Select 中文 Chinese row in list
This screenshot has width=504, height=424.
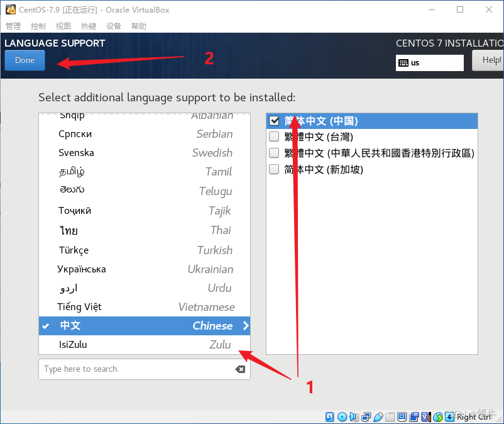(x=145, y=326)
